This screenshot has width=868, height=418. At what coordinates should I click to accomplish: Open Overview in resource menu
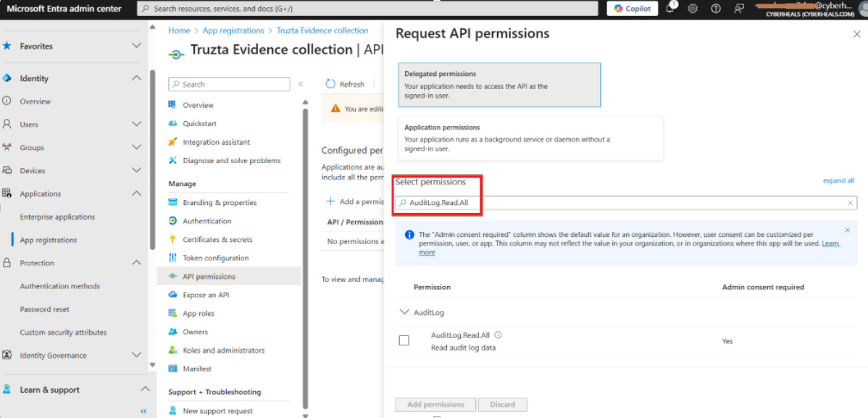[199, 105]
